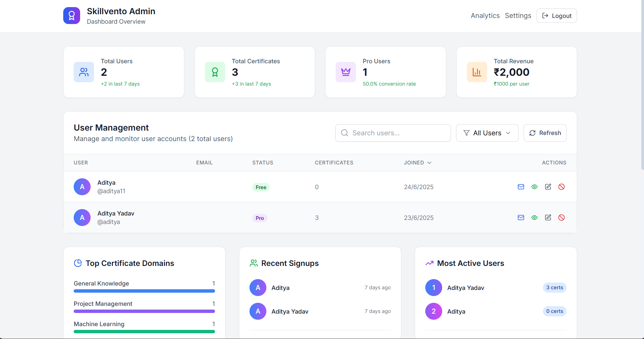Click the Actions column header

pos(554,163)
